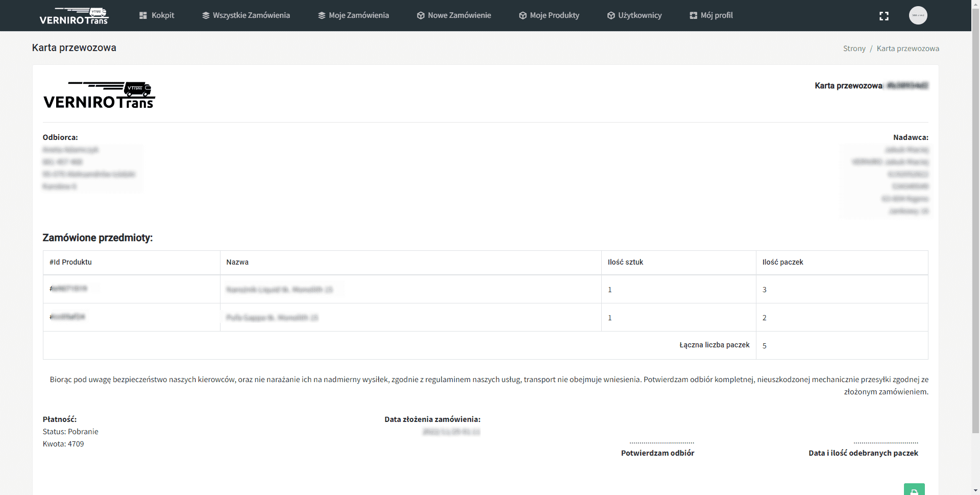Image resolution: width=980 pixels, height=495 pixels.
Task: Click the Użytkownicy icon in navbar
Action: tap(611, 15)
